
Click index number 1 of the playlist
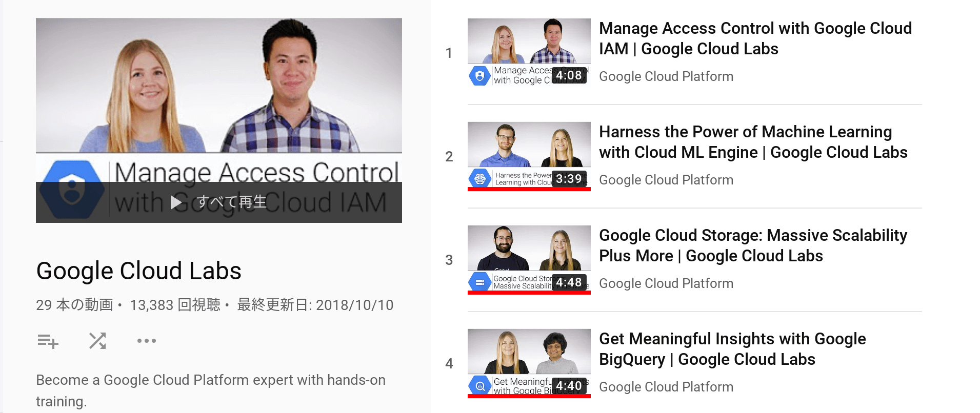coord(449,53)
